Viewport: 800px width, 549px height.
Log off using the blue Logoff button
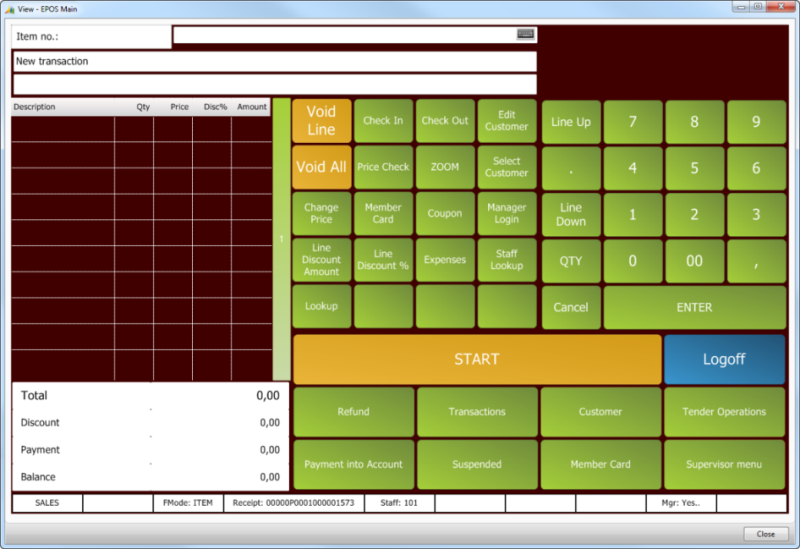pyautogui.click(x=724, y=359)
